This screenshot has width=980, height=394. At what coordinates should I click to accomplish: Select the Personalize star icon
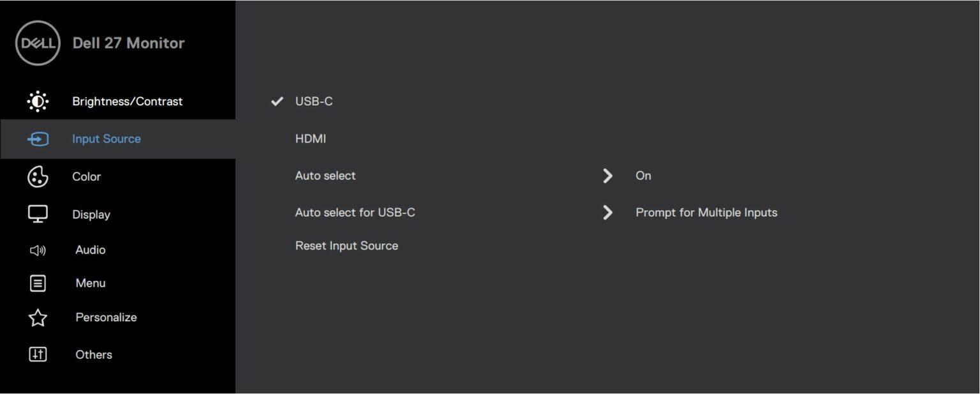pos(38,317)
